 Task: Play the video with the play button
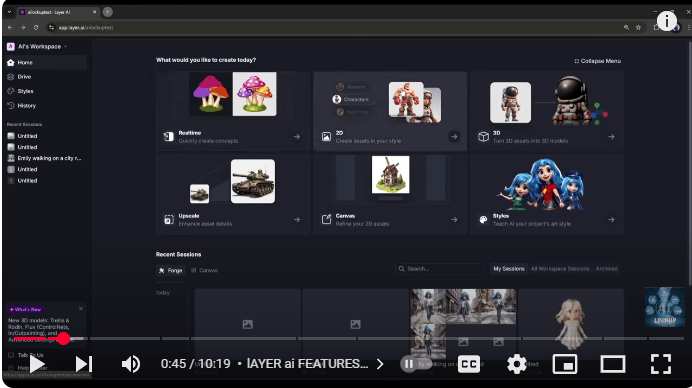(x=37, y=364)
